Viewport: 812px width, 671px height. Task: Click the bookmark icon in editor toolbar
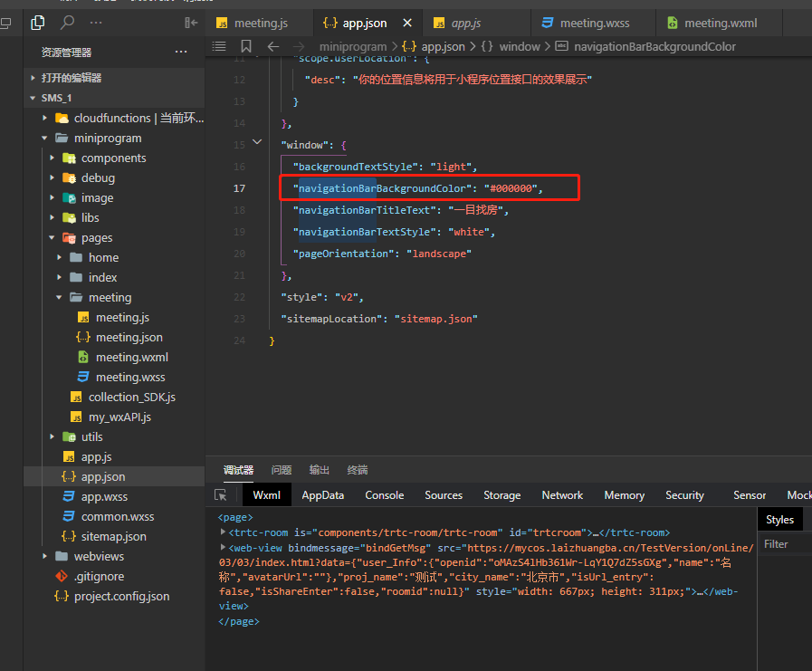click(246, 46)
